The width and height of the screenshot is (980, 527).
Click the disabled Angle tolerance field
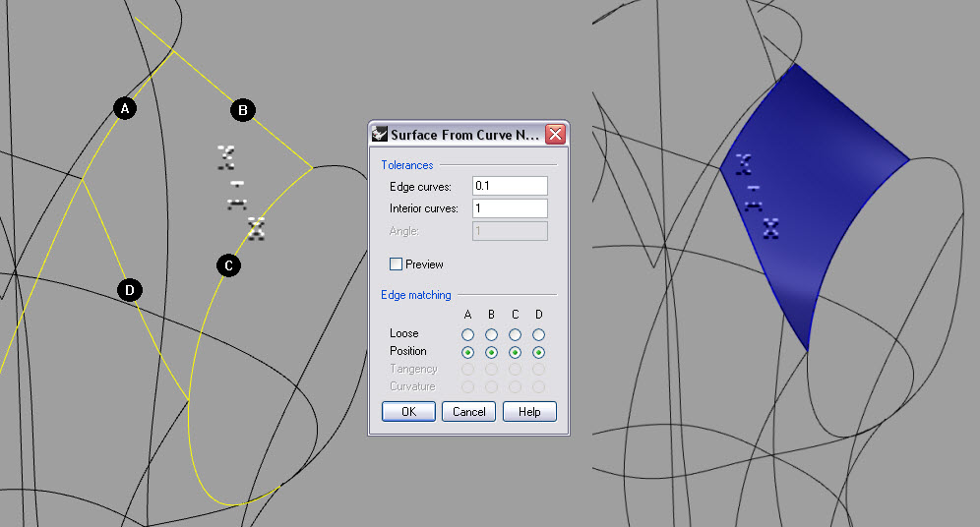(x=510, y=231)
